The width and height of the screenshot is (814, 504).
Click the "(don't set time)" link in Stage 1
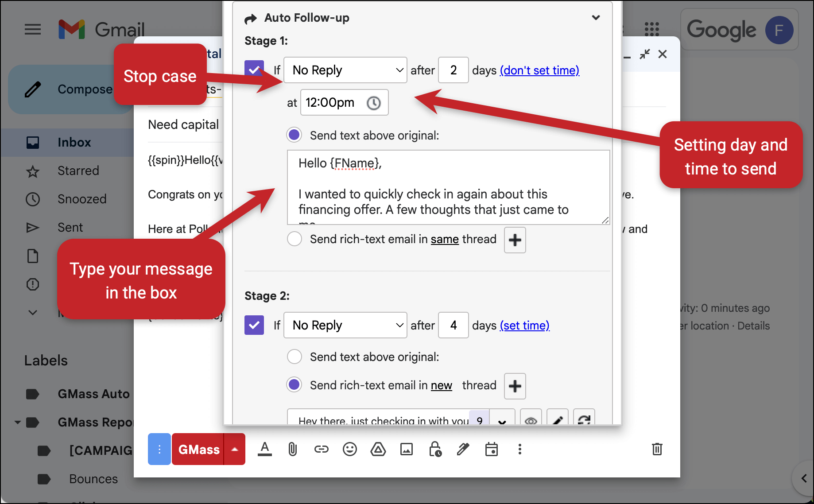click(x=539, y=70)
